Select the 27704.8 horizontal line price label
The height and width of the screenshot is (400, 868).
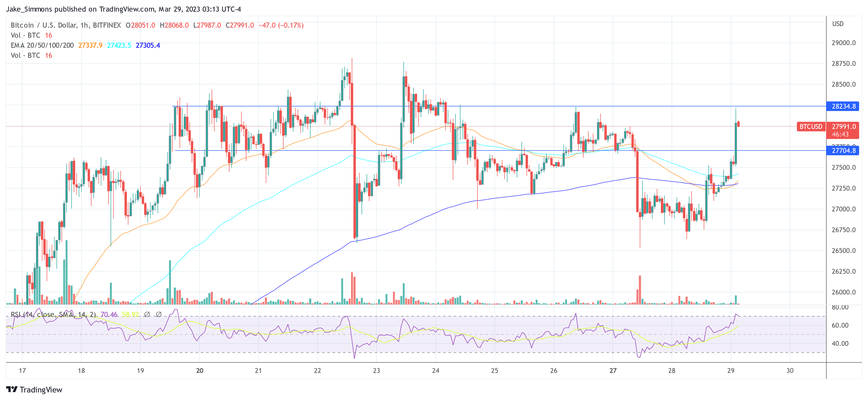tap(843, 150)
